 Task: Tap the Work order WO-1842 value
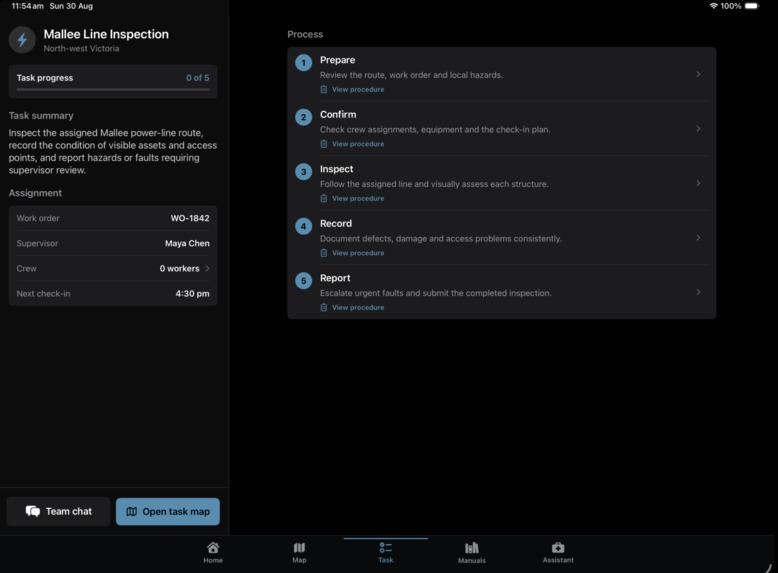[190, 218]
